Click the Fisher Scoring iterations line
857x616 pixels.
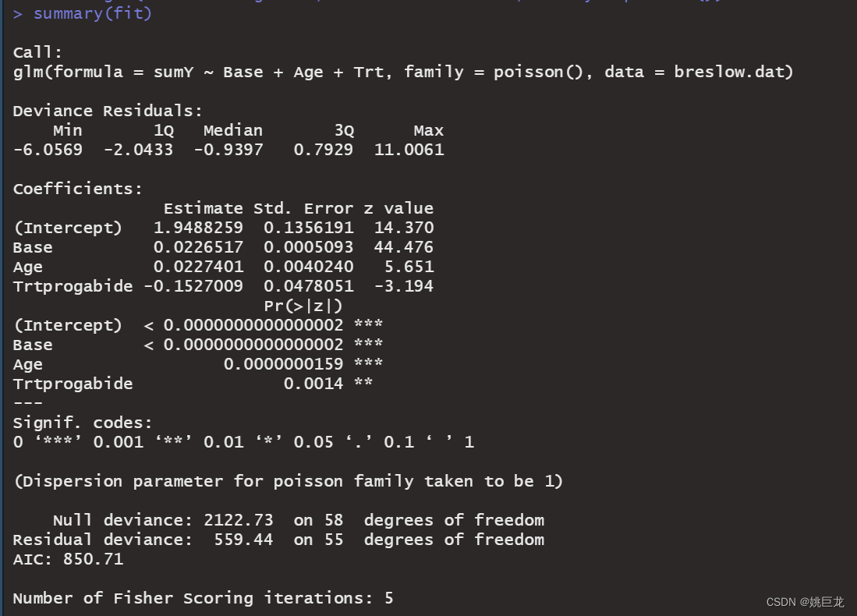point(203,598)
